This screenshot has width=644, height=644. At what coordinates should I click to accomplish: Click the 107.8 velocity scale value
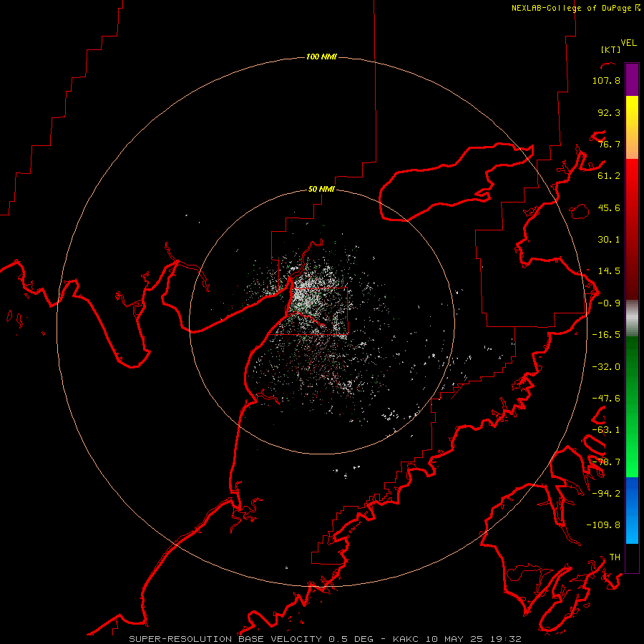(606, 80)
